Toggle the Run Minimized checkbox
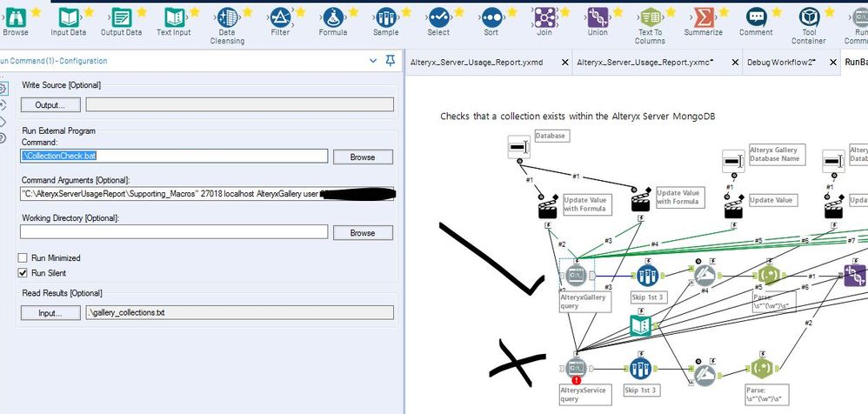Image resolution: width=868 pixels, height=414 pixels. [23, 258]
